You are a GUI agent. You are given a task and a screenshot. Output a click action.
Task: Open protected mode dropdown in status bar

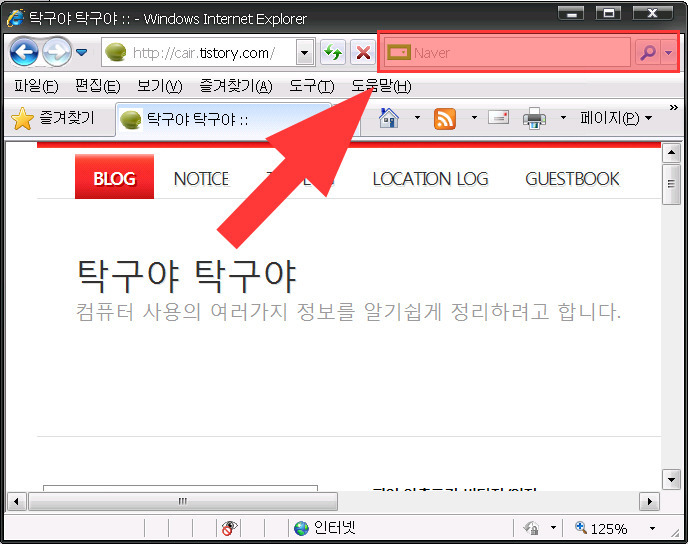pyautogui.click(x=553, y=528)
